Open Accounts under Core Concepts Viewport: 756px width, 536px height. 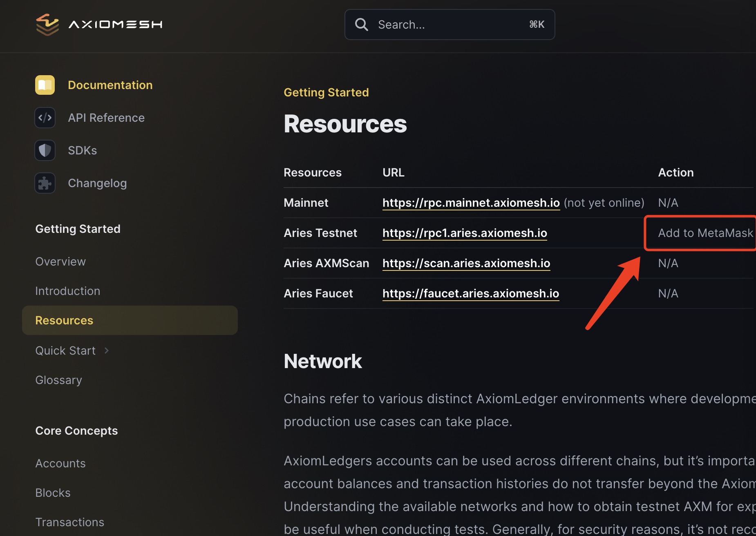60,463
